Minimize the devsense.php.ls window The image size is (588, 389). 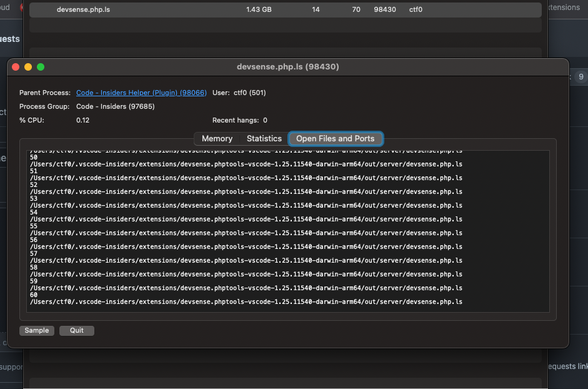27,66
